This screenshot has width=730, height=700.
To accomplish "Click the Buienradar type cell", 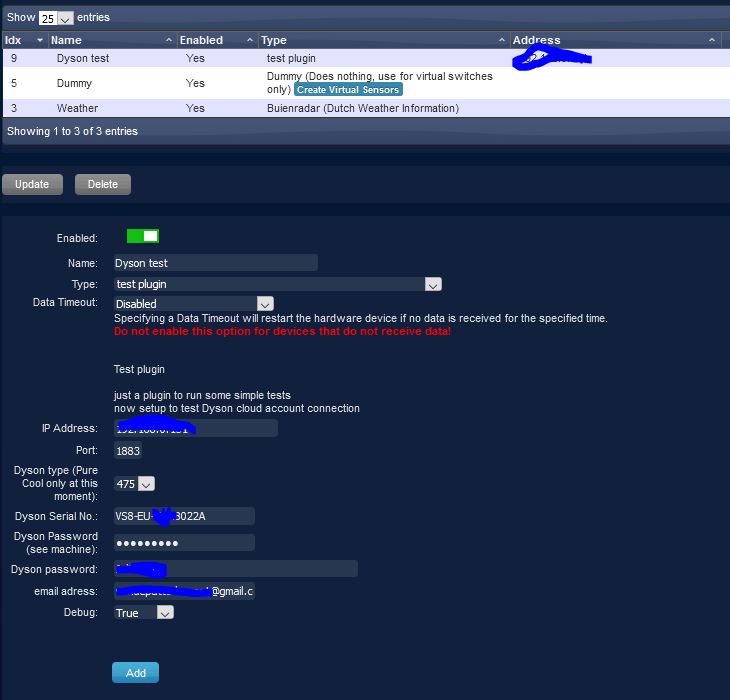I will (x=363, y=108).
